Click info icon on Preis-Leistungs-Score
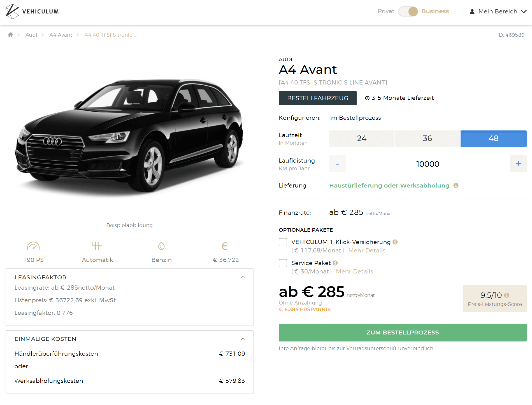 [507, 295]
